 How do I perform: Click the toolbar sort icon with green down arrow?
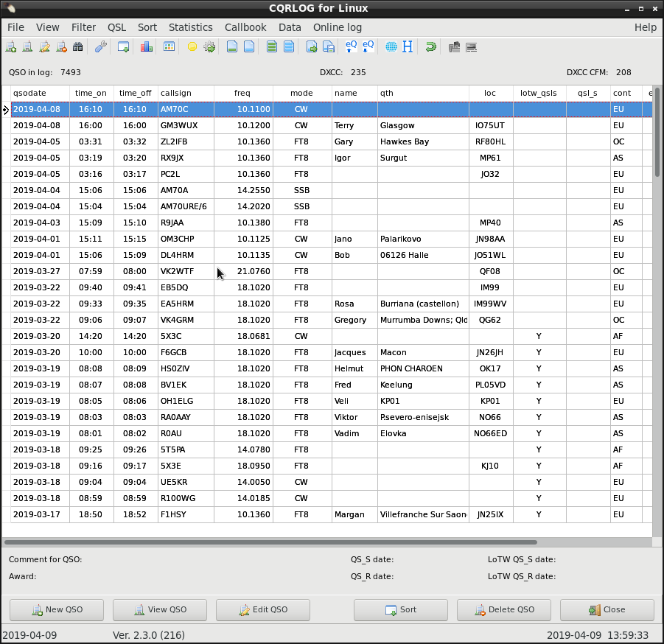(123, 46)
